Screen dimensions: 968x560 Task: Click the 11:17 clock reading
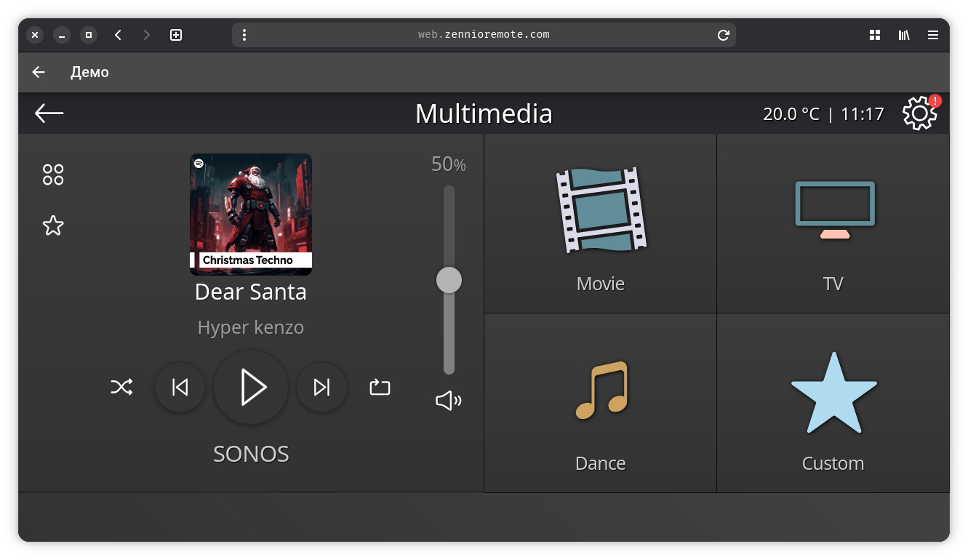point(863,114)
